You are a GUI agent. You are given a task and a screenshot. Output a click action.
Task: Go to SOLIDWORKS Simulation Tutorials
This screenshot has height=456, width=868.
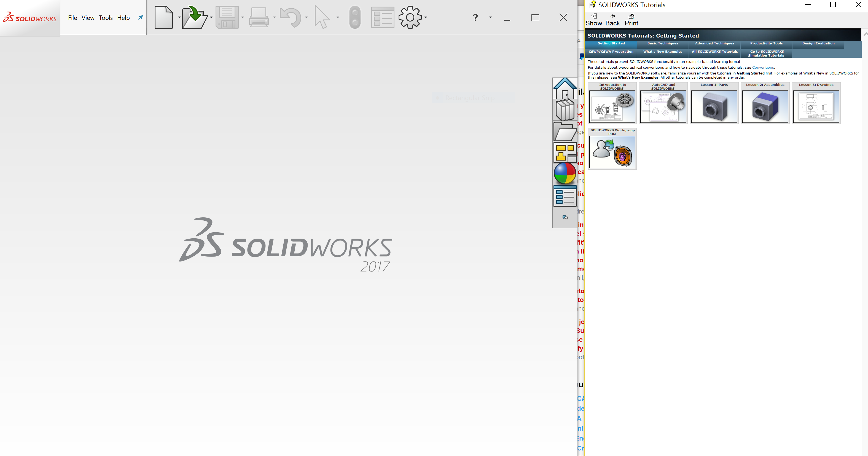tap(766, 54)
